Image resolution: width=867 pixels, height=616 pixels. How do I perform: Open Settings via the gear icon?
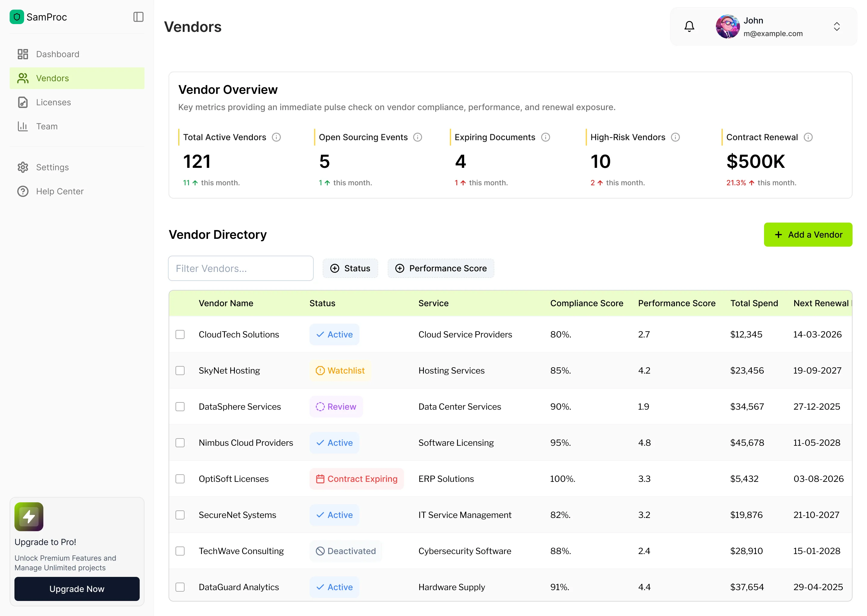pyautogui.click(x=23, y=167)
